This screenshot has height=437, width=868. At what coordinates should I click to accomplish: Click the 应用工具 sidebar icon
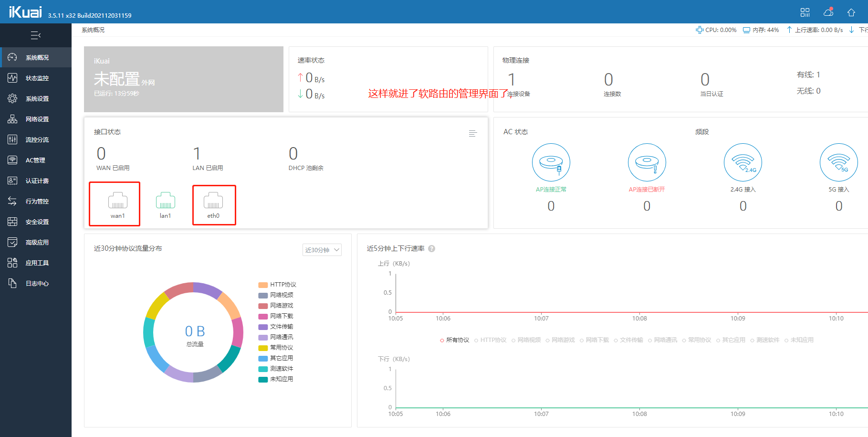[12, 263]
